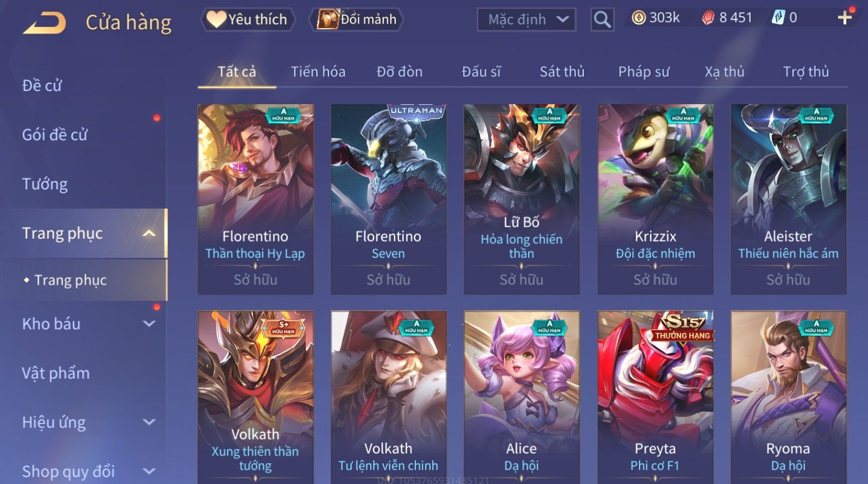Switch to the Pháp sư tab
868x484 pixels.
[644, 71]
